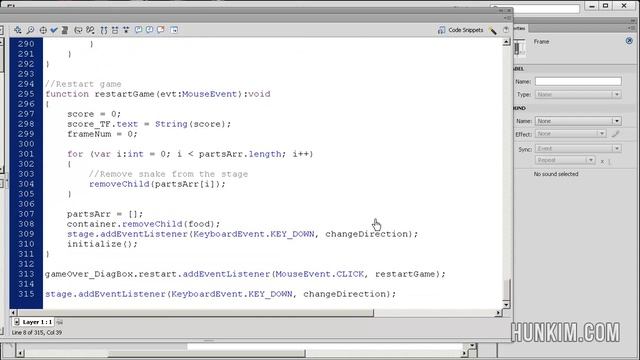Click Collapse selection icon
Viewport: 640px width, 360px height.
click(115, 30)
